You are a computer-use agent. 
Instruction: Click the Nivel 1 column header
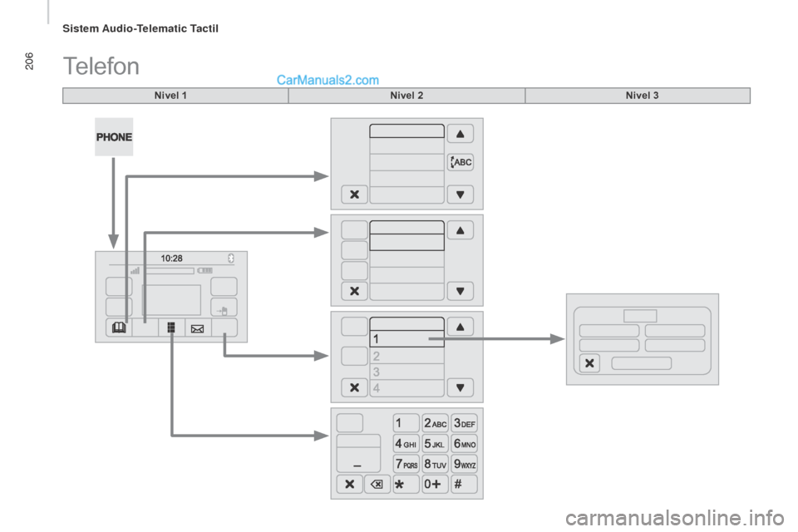point(175,96)
